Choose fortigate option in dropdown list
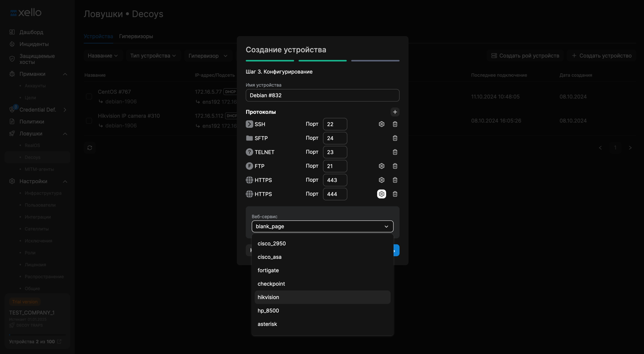This screenshot has height=354, width=644. [268, 270]
